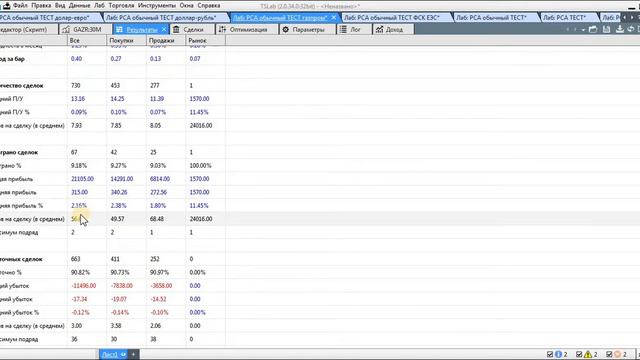The image size is (640, 360).
Task: Open the folder icon in the lab toolbar
Action: (593, 29)
